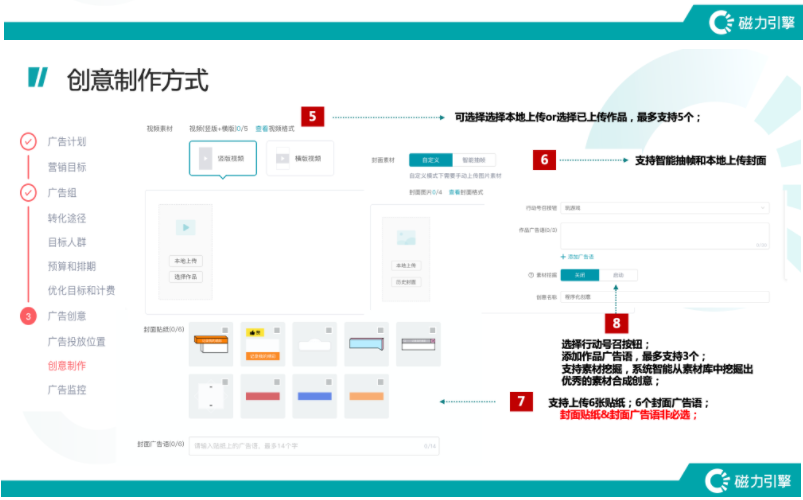Image resolution: width=803 pixels, height=500 pixels.
Task: Tick checkbox on the orange 3D box sticker
Action: tap(225, 330)
